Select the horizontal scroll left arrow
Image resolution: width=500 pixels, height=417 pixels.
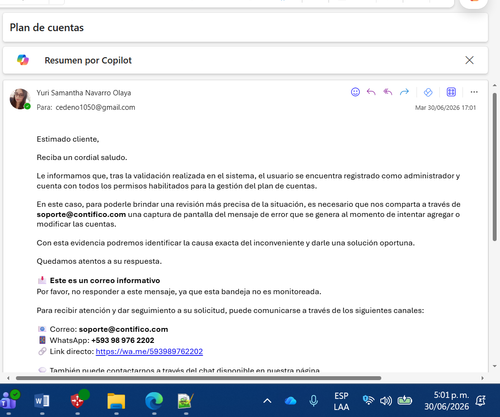8,378
